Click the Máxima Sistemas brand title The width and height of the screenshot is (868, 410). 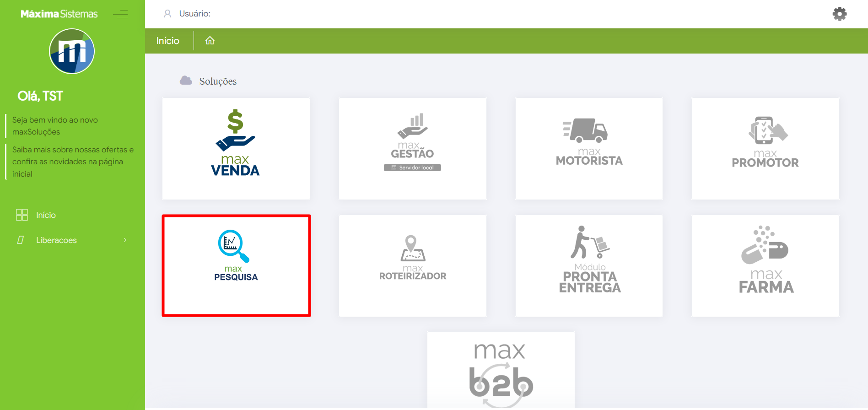coord(59,14)
